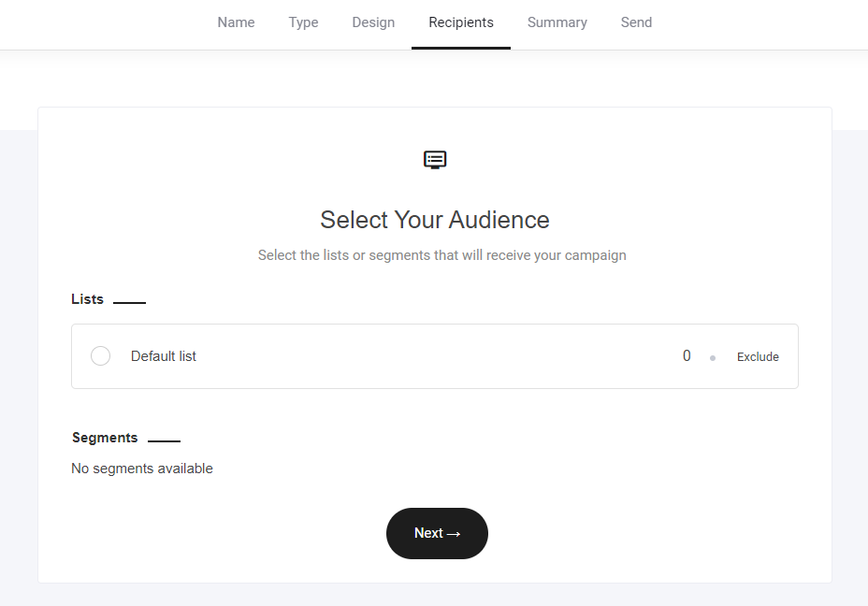
Task: Jump to the Summary tab
Action: [x=557, y=22]
